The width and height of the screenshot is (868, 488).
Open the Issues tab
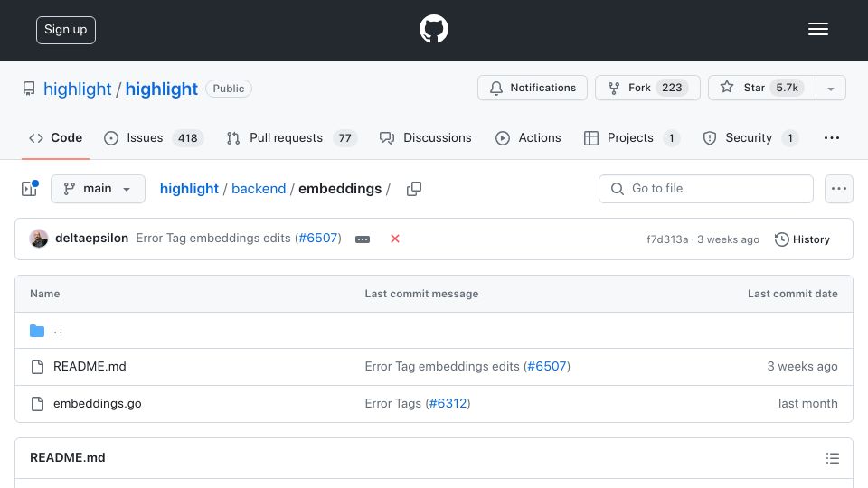(154, 137)
